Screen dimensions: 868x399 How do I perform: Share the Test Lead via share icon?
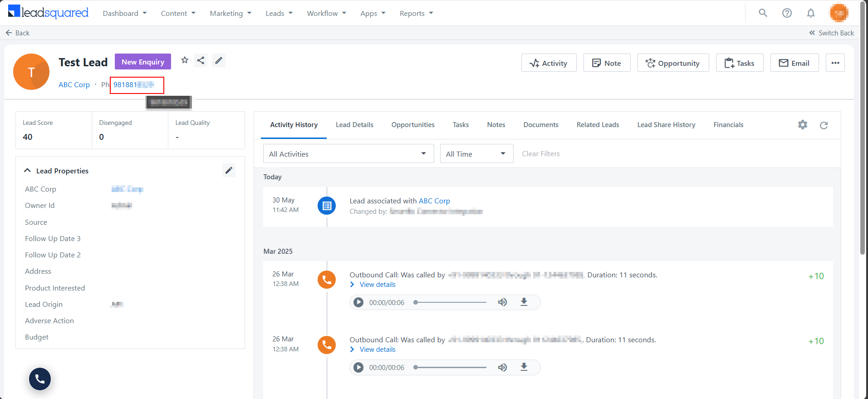(x=201, y=60)
